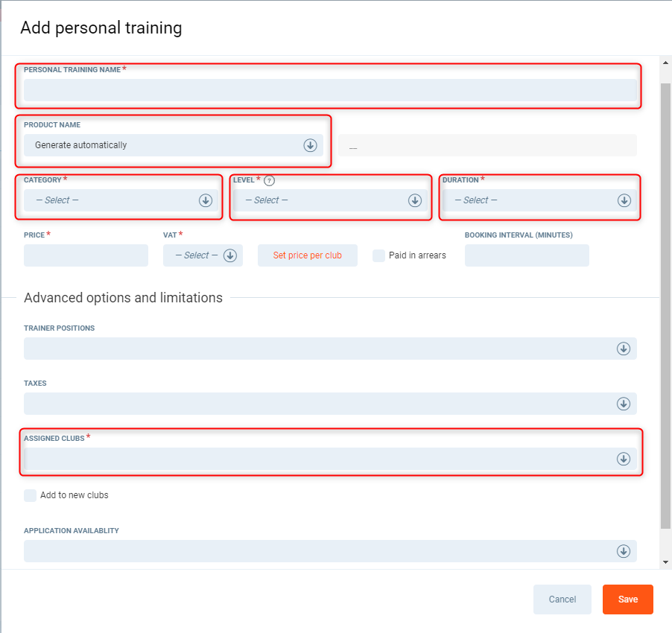Click the Level help question mark icon
The image size is (672, 633).
coord(270,180)
